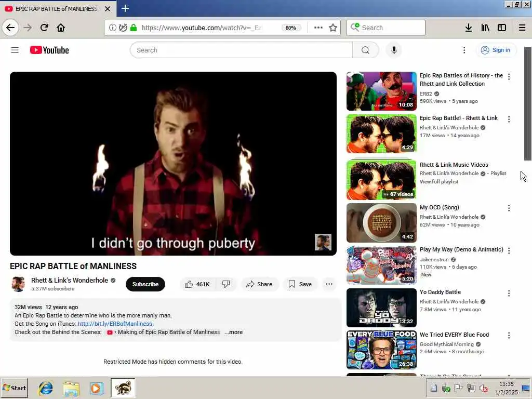
Task: Open volume speaker icon in system tray
Action: coord(484,389)
